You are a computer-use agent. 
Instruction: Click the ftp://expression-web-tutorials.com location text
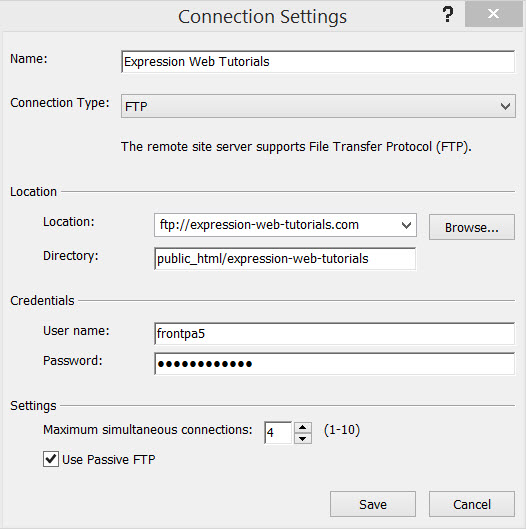pyautogui.click(x=259, y=225)
